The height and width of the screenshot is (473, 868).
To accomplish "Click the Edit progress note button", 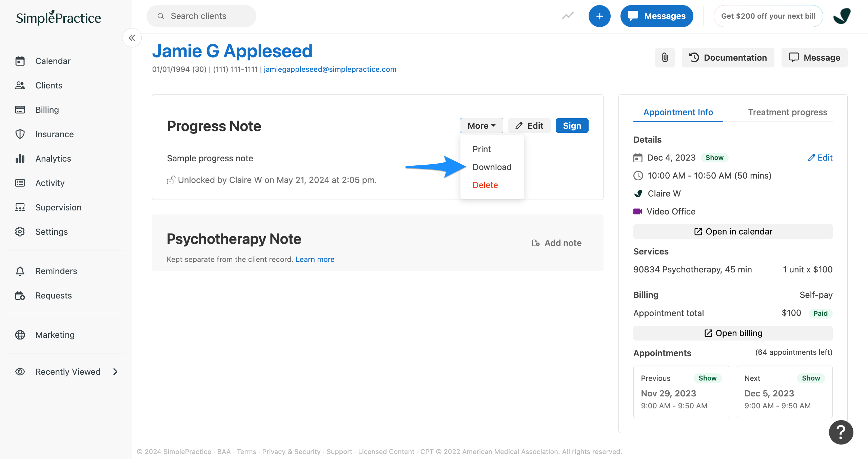I will click(529, 126).
